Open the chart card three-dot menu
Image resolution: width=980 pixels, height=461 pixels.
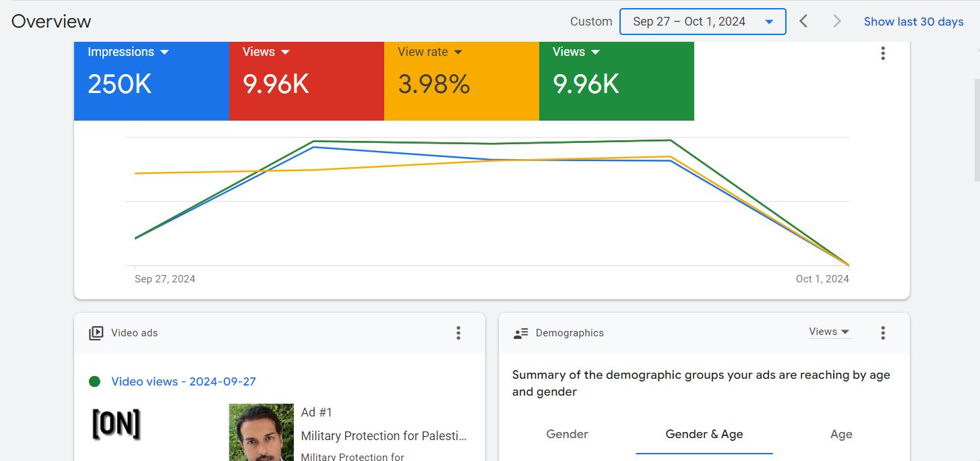pos(882,53)
